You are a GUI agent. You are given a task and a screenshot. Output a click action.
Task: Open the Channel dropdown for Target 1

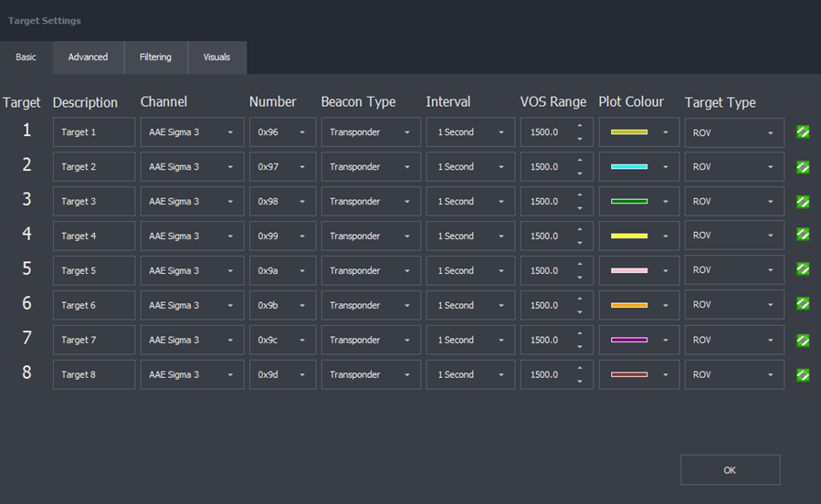click(192, 132)
